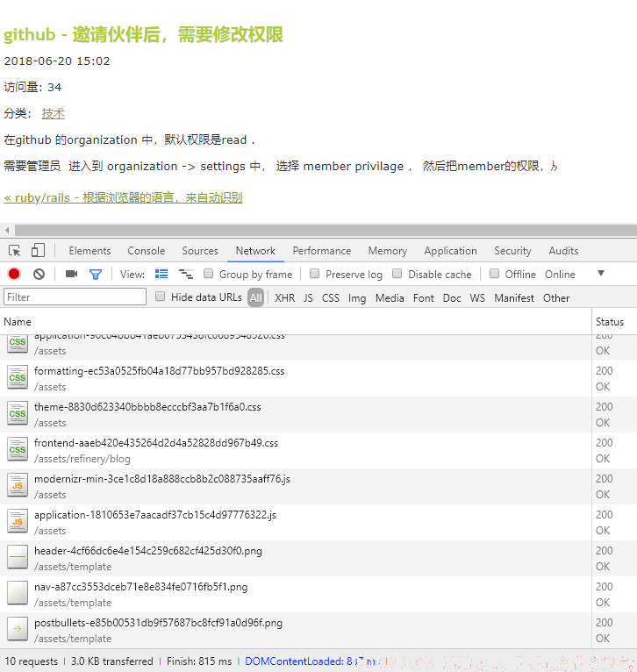Image resolution: width=637 pixels, height=672 pixels.
Task: Enable screenshot capture with the camera icon
Action: (71, 274)
